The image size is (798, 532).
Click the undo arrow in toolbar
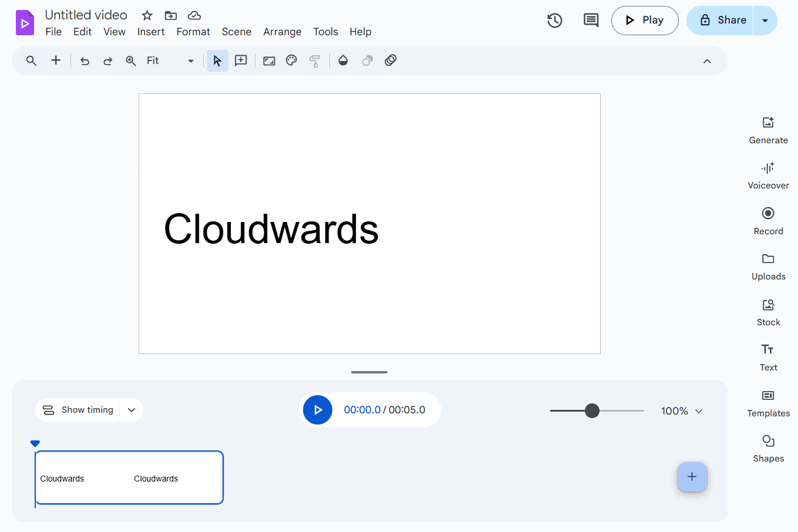85,60
